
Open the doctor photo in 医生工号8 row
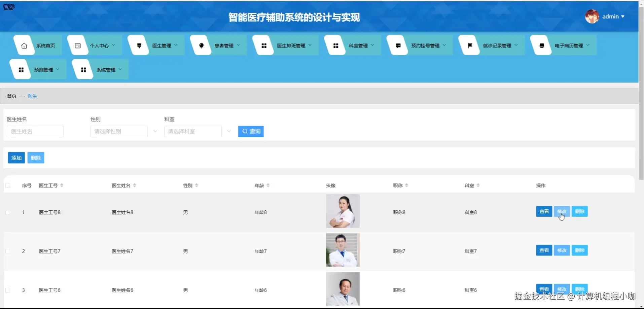[x=343, y=211]
